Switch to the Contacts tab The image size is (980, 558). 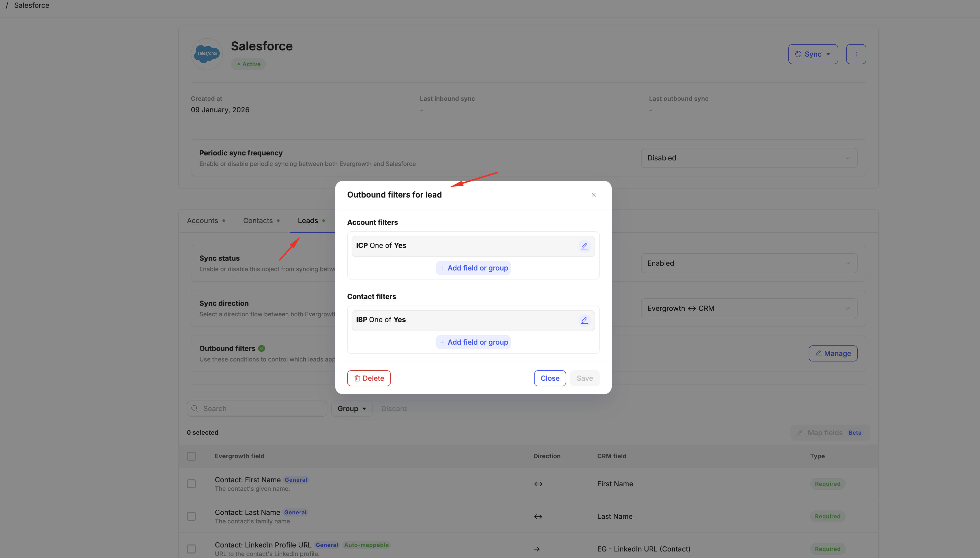(257, 220)
